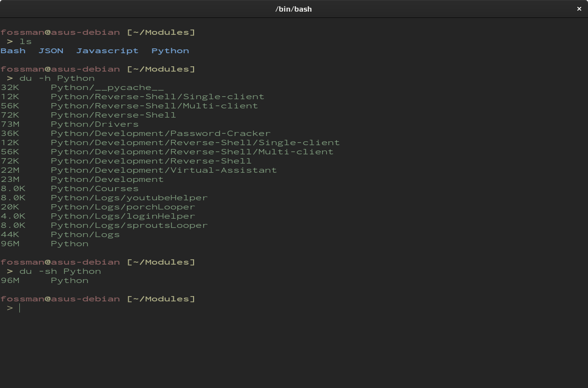Select the Python/Courses path entry
The height and width of the screenshot is (388, 588).
pyautogui.click(x=94, y=189)
